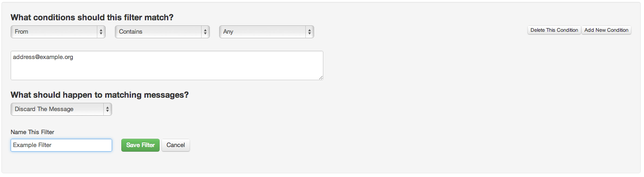Viewport: 644px width, 177px height.
Task: Save the filter with the green button
Action: [x=141, y=145]
